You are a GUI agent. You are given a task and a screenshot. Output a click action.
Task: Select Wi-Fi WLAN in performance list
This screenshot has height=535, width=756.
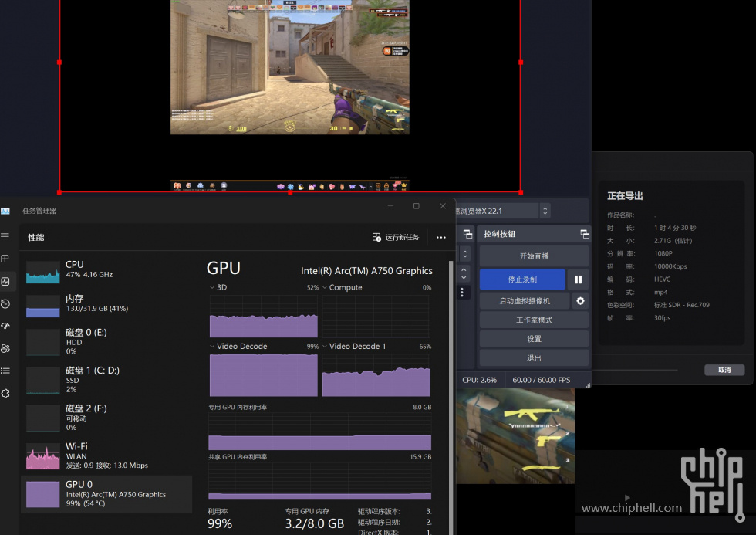[x=106, y=456]
